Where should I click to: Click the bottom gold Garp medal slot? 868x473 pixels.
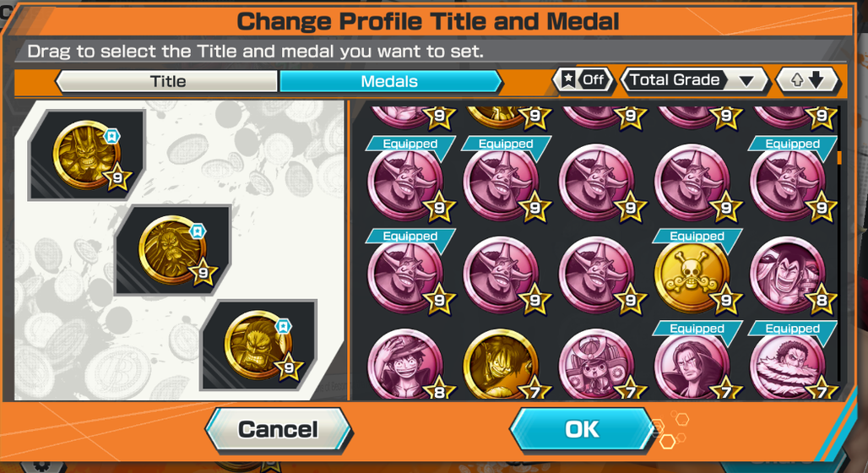click(x=258, y=345)
